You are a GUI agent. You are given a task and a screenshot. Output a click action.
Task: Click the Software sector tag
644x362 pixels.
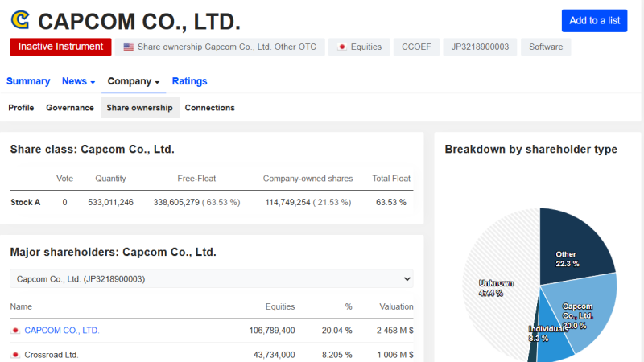[x=546, y=47]
